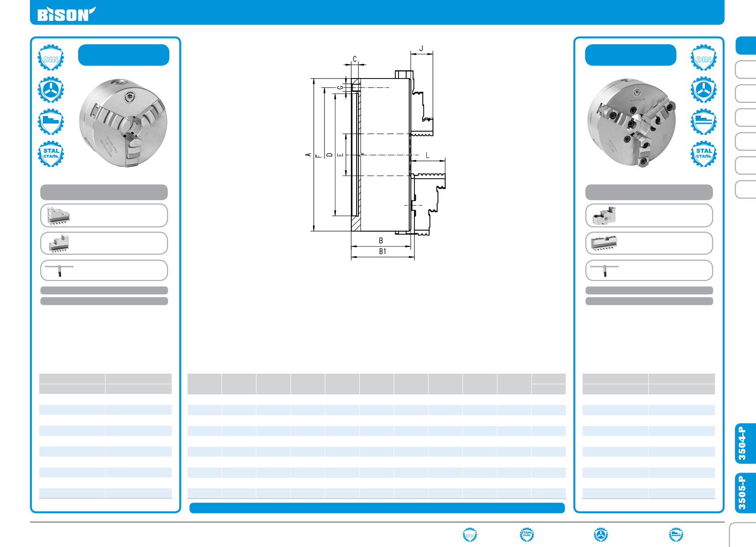Click dimension label C above the drawing
Viewport: 756px width, 547px height.
pos(354,59)
